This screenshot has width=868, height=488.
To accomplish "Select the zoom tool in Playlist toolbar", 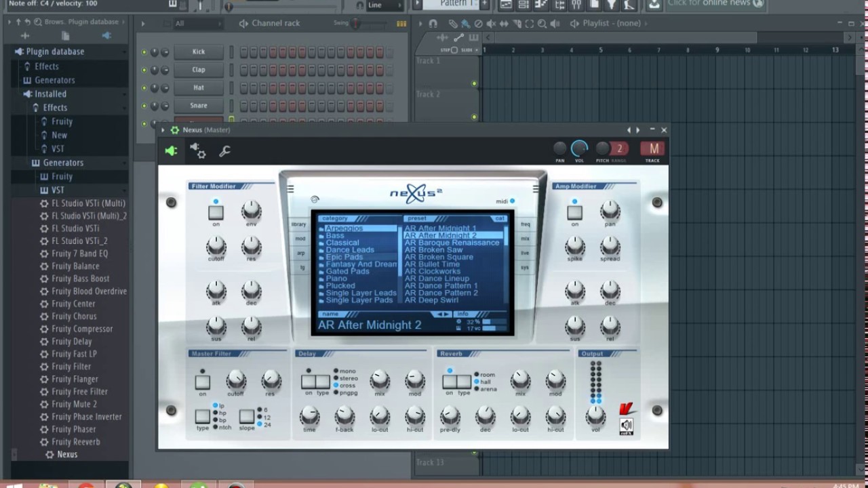I will click(x=542, y=23).
